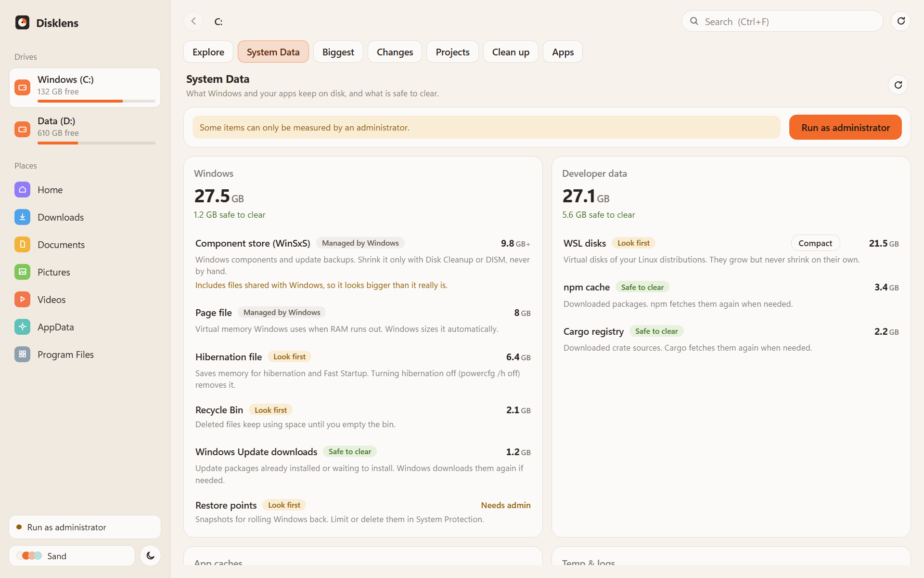Select the npm cache entry

[731, 295]
